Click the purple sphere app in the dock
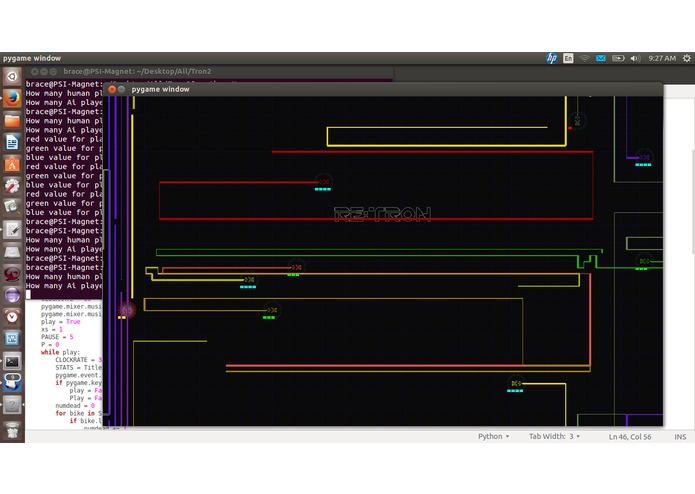695x494 pixels. [x=12, y=295]
